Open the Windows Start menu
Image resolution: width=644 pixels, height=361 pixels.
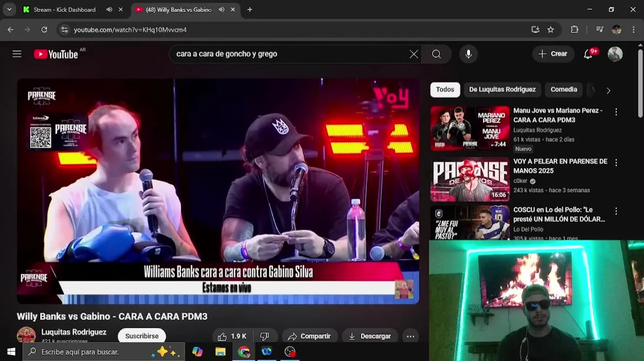point(11,351)
